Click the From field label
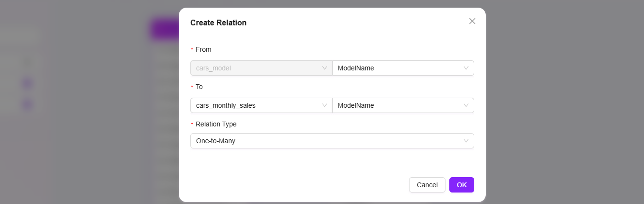This screenshot has height=204, width=644. click(203, 49)
